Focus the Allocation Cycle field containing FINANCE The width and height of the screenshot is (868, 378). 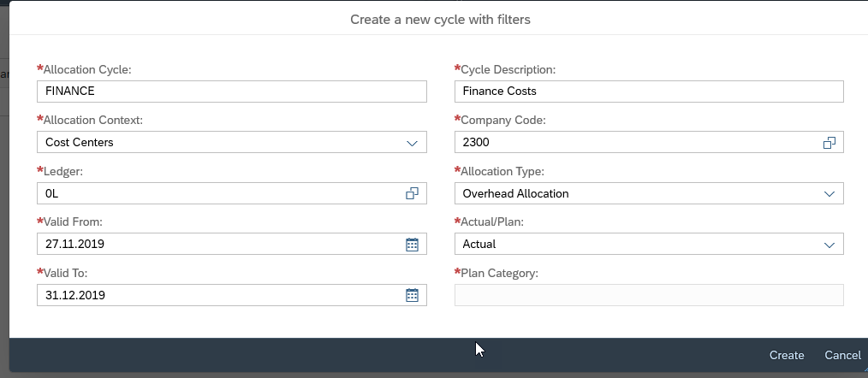click(x=223, y=92)
